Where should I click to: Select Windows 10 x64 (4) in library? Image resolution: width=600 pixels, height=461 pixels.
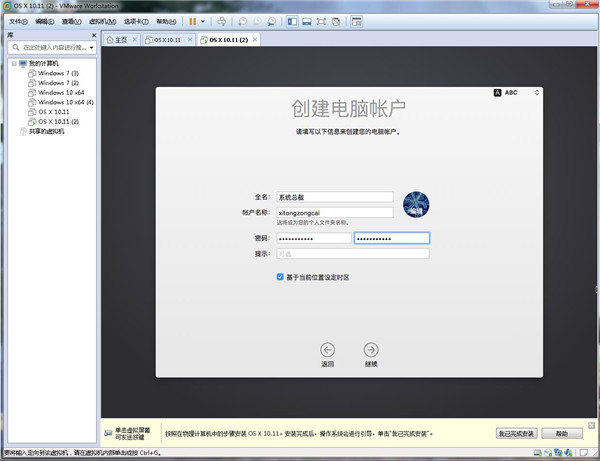tap(61, 102)
